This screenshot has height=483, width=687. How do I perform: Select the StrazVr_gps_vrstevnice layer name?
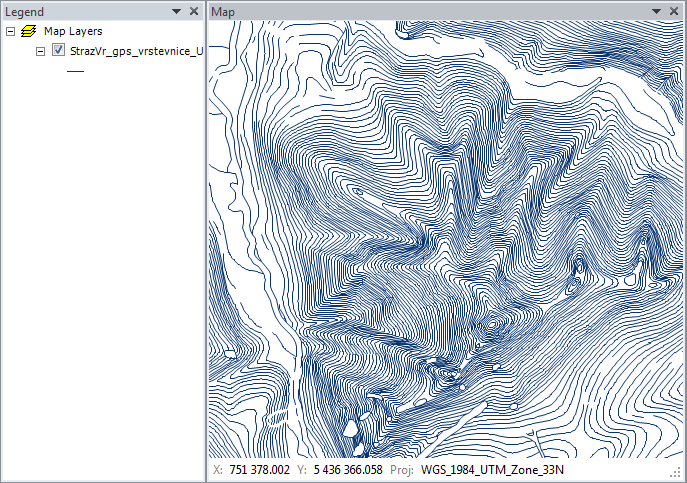tap(136, 51)
